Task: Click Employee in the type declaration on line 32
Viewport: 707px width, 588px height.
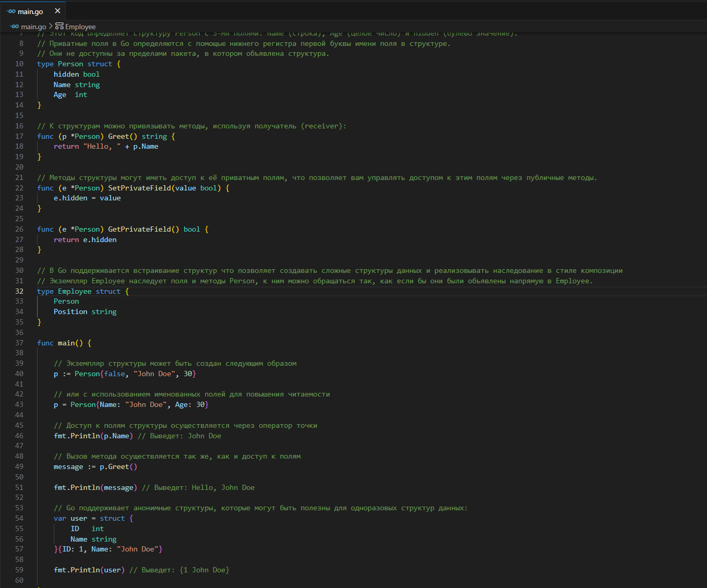Action: [75, 291]
